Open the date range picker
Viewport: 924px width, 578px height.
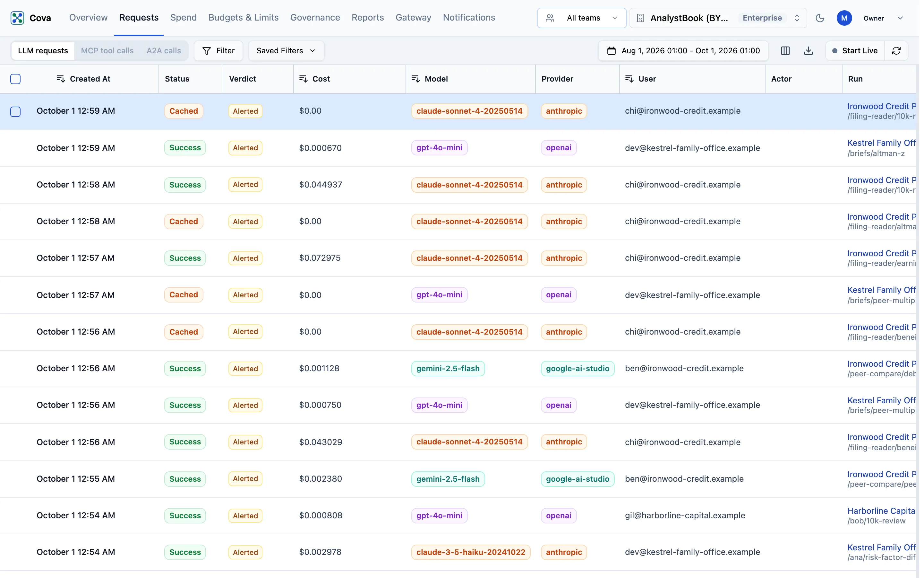coord(683,51)
